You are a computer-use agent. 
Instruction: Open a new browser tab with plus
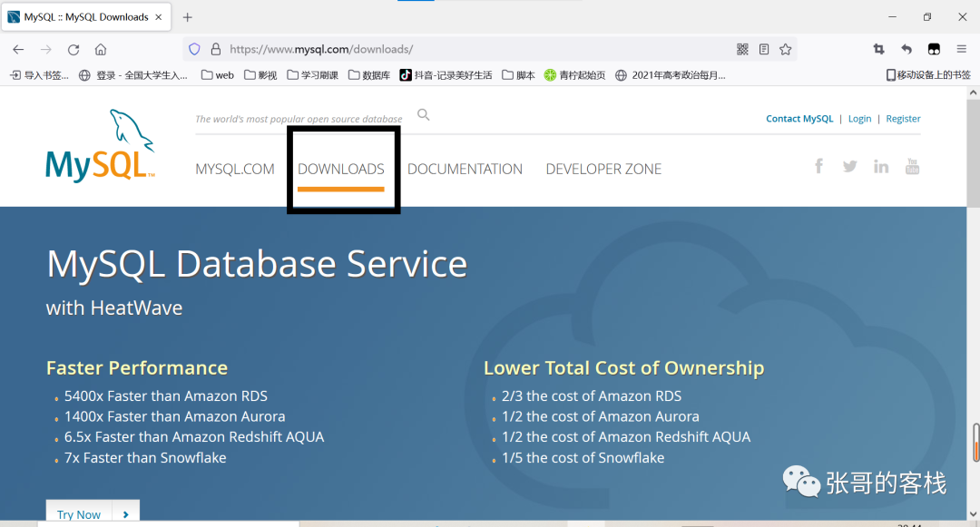pos(188,17)
